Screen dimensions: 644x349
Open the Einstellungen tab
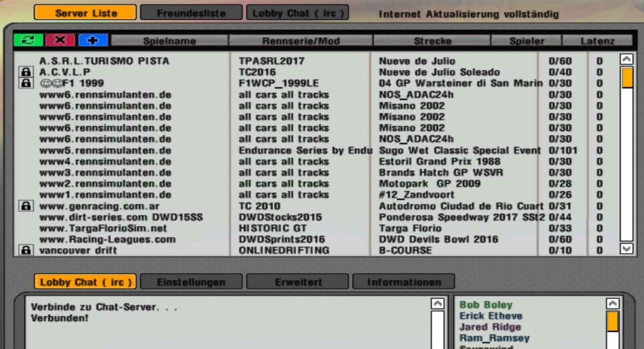[191, 282]
